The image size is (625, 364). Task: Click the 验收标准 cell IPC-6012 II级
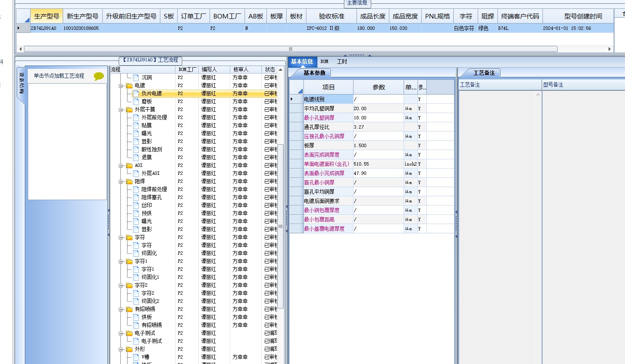[331, 28]
